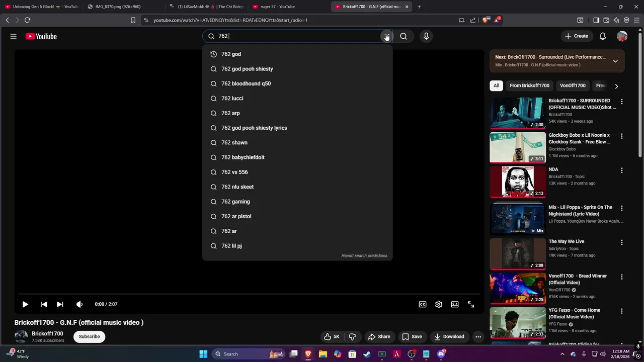Go to the YouTube home logo
Viewport: 644px width, 362px height.
point(41,36)
